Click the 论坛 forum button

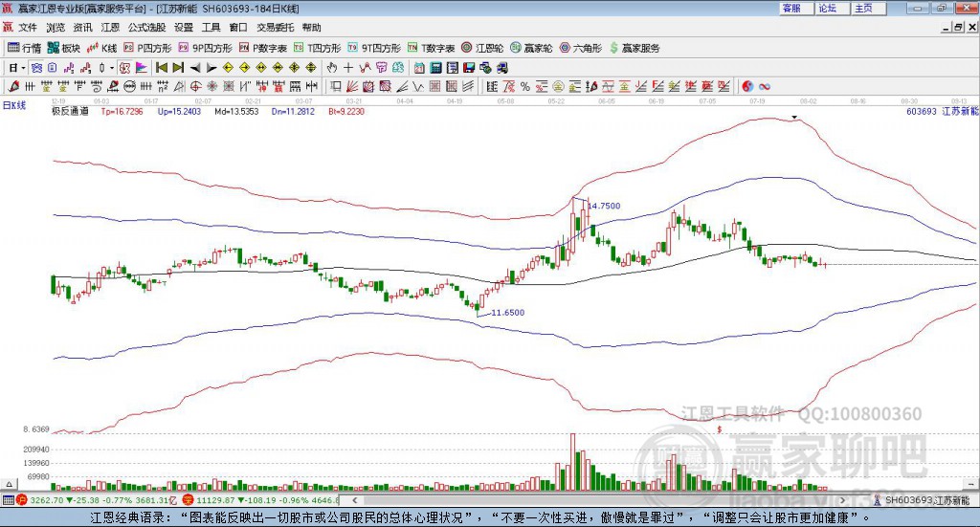tap(833, 8)
